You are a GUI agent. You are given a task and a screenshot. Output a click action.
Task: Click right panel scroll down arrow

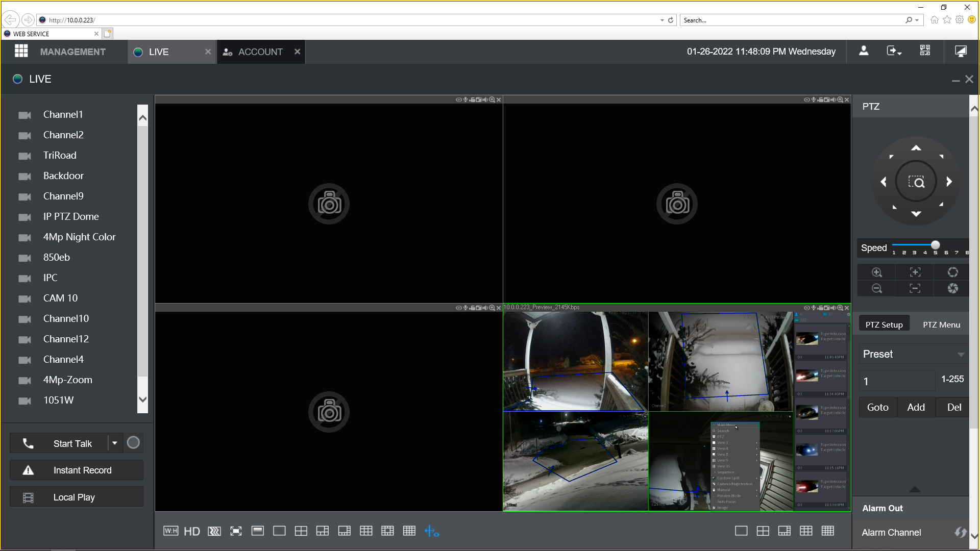(x=974, y=536)
